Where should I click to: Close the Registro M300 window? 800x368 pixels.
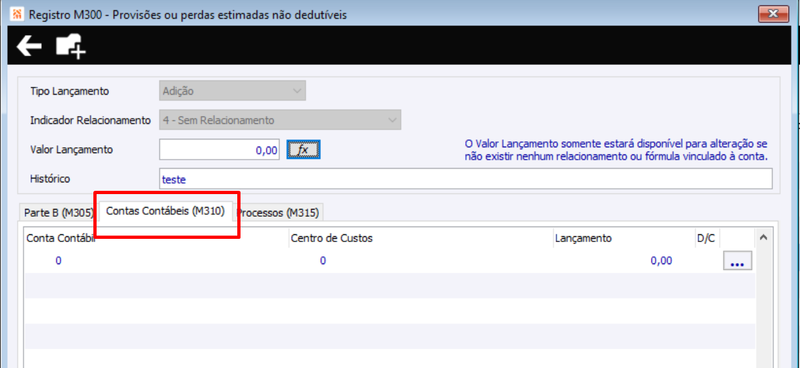point(774,14)
